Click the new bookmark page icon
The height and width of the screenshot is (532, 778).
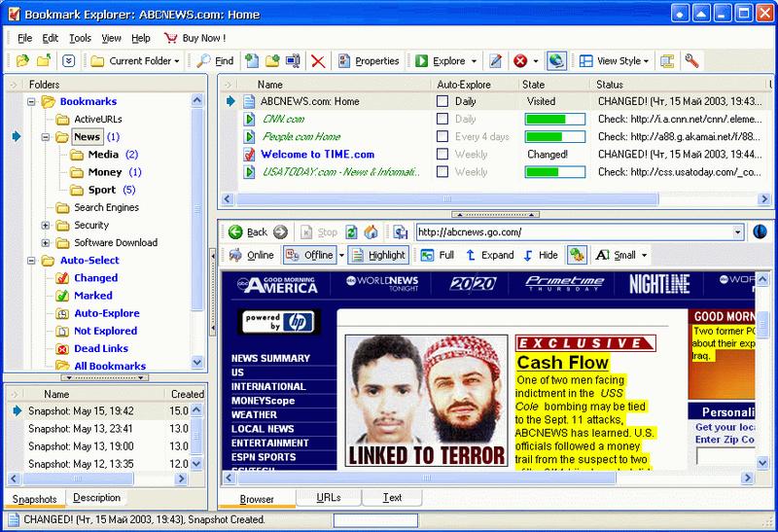(252, 61)
